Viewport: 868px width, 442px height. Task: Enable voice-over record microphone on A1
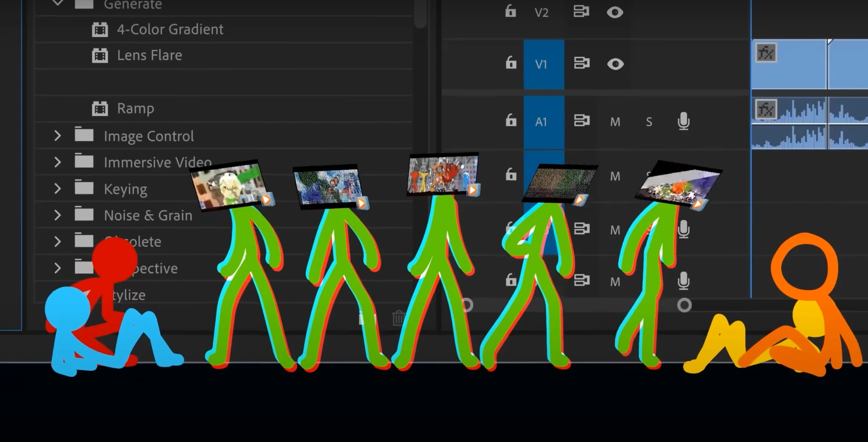(683, 121)
